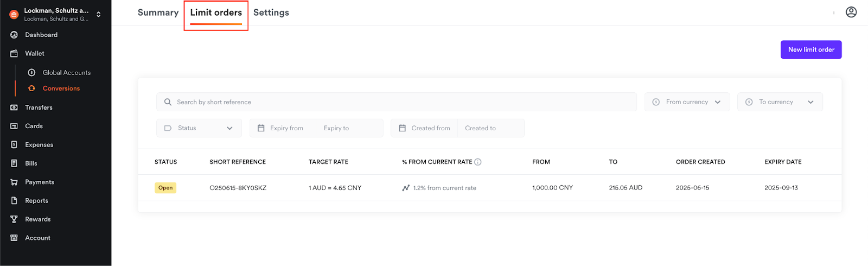Open Dashboard from the sidebar
The width and height of the screenshot is (868, 266).
41,35
